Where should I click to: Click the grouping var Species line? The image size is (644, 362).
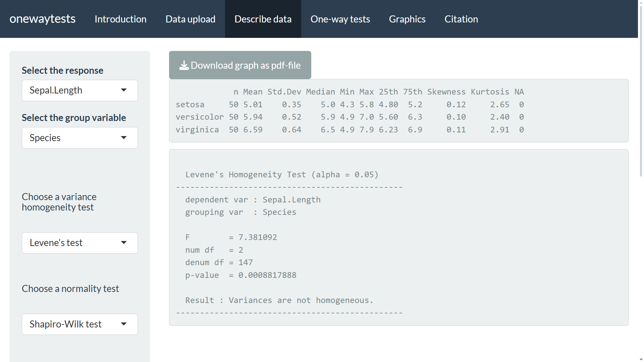point(241,212)
